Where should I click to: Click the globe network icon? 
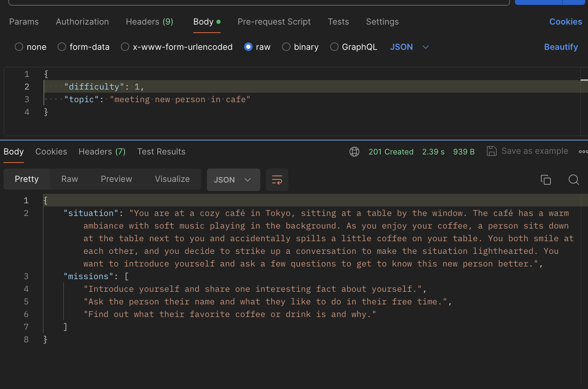click(x=354, y=152)
